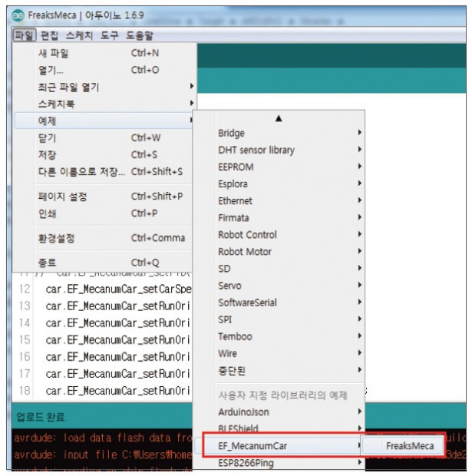
Task: Expand the SoftwareSerial examples submenu
Action: point(247,302)
